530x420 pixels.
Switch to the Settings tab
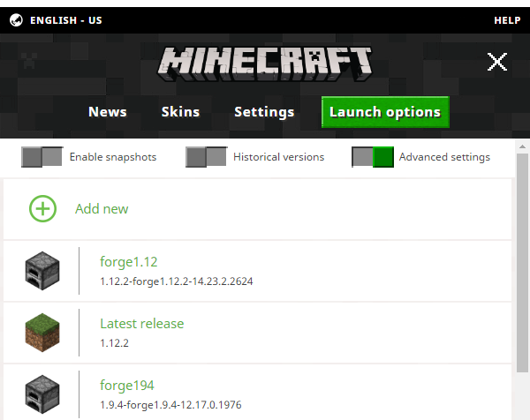264,112
